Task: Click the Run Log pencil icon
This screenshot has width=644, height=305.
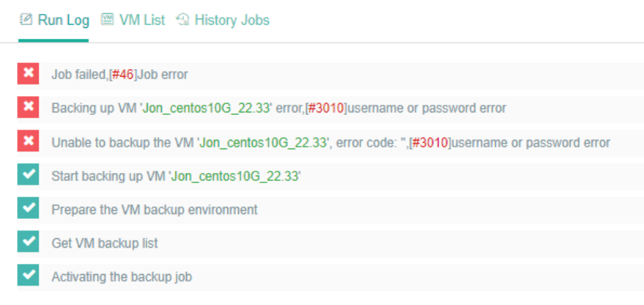Action: coord(26,19)
